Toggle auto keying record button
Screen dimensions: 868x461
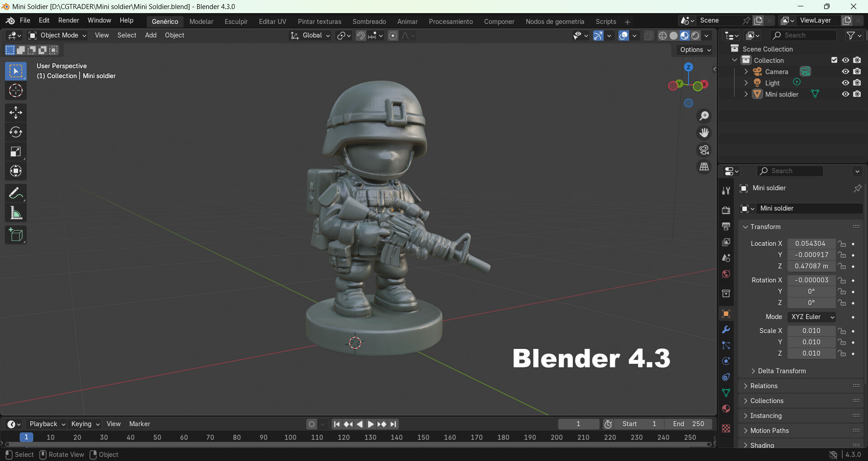[311, 424]
